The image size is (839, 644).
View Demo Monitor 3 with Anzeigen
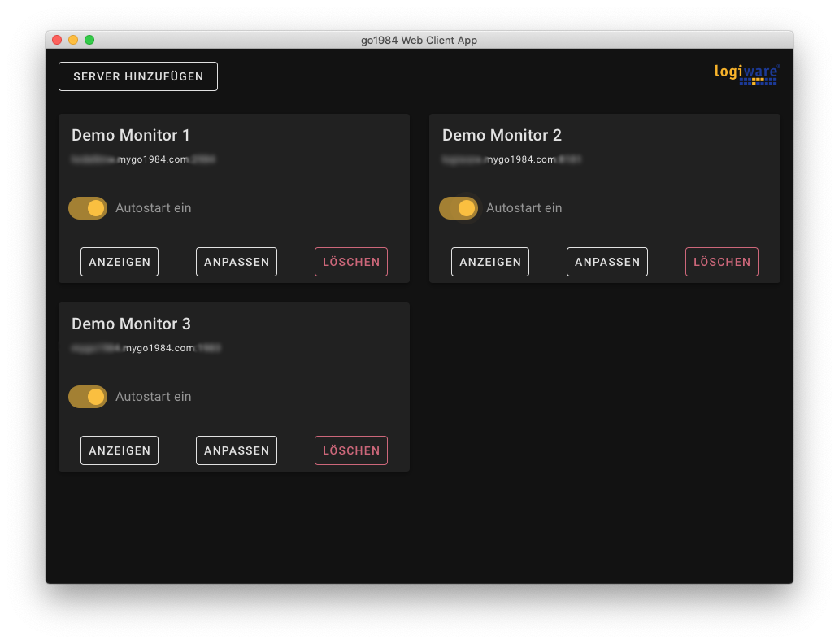tap(120, 450)
